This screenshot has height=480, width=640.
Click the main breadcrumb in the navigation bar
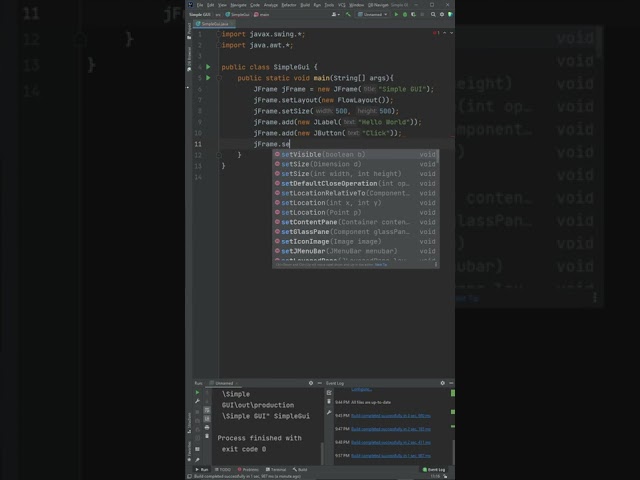tap(262, 14)
